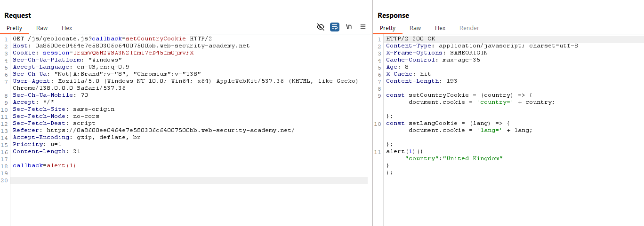Screen dimensions: 644x226
Task: Click the empty line 20 in request editor
Action: click(188, 181)
